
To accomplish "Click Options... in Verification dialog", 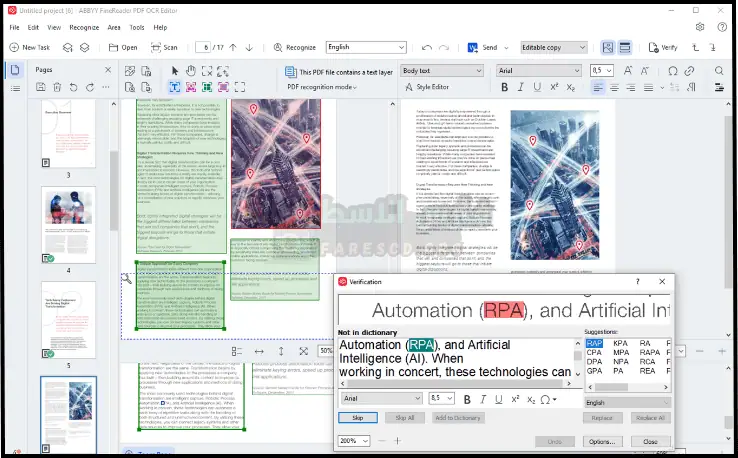I will tap(601, 441).
